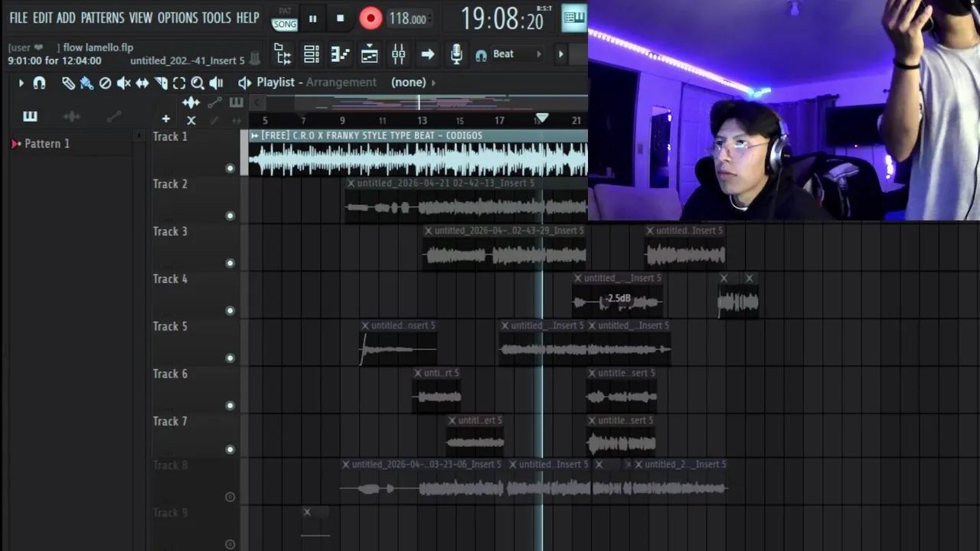Click the plus button in picker panel

165,119
